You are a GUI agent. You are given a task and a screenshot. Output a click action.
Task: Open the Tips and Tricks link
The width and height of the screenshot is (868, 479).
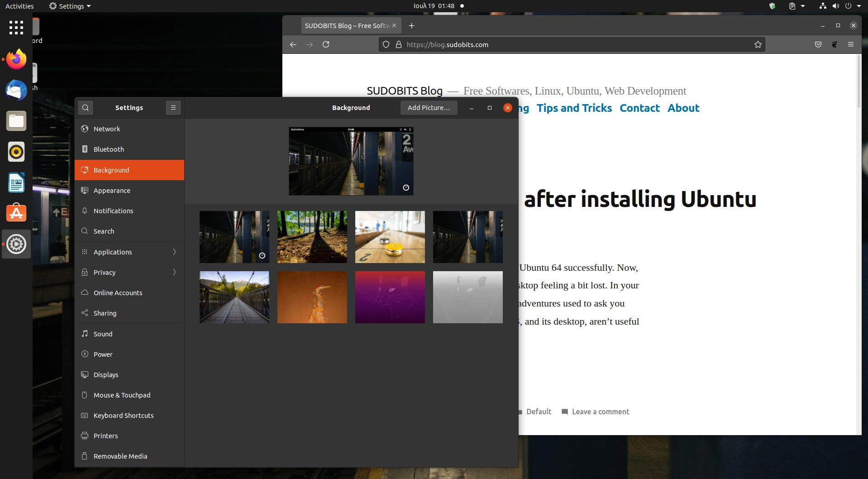click(574, 108)
